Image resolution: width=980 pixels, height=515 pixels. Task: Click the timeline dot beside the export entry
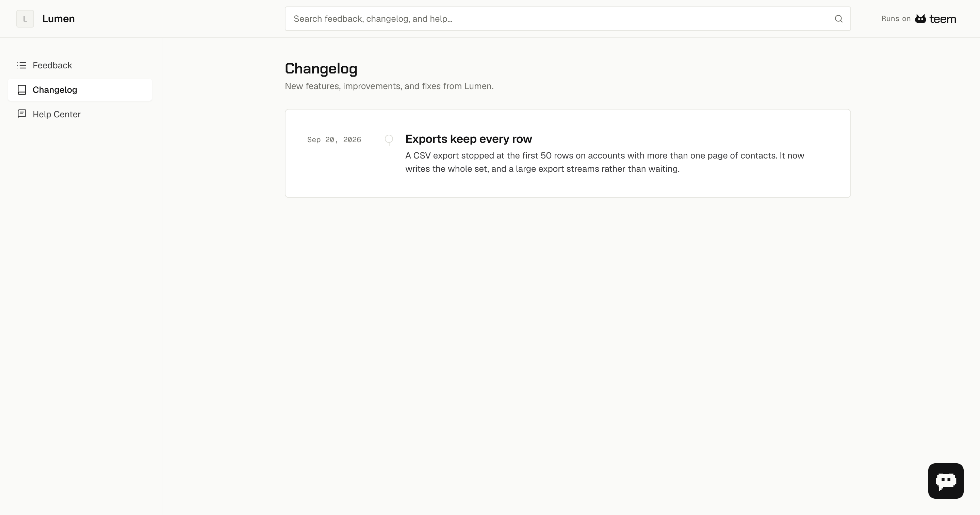pos(389,139)
